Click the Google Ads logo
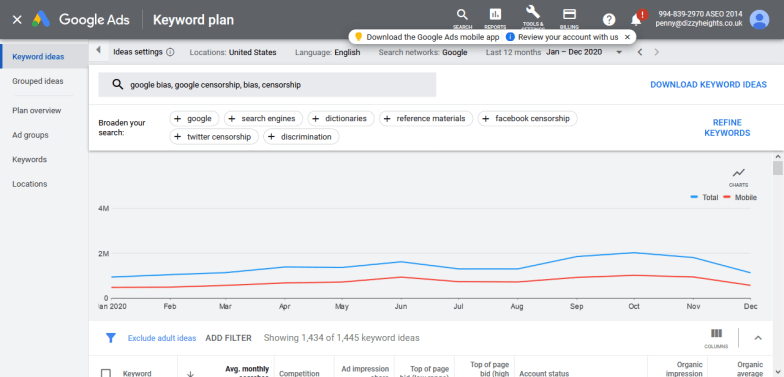Image resolution: width=784 pixels, height=377 pixels. 81,20
